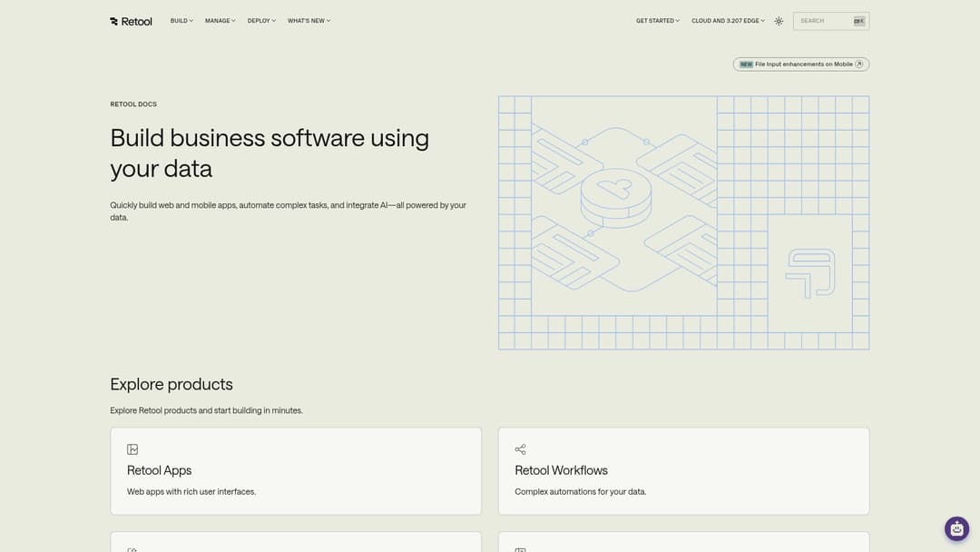Open the chatbot assistant button
The image size is (980, 552).
[x=956, y=529]
